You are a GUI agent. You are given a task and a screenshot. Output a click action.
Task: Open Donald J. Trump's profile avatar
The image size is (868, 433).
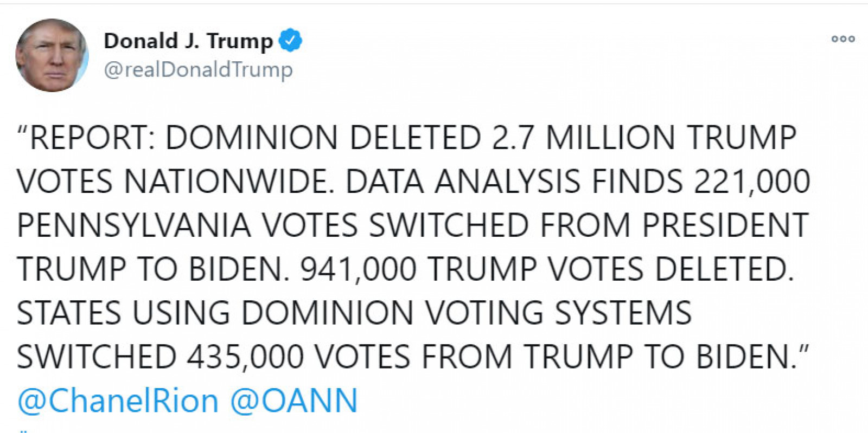pyautogui.click(x=52, y=55)
